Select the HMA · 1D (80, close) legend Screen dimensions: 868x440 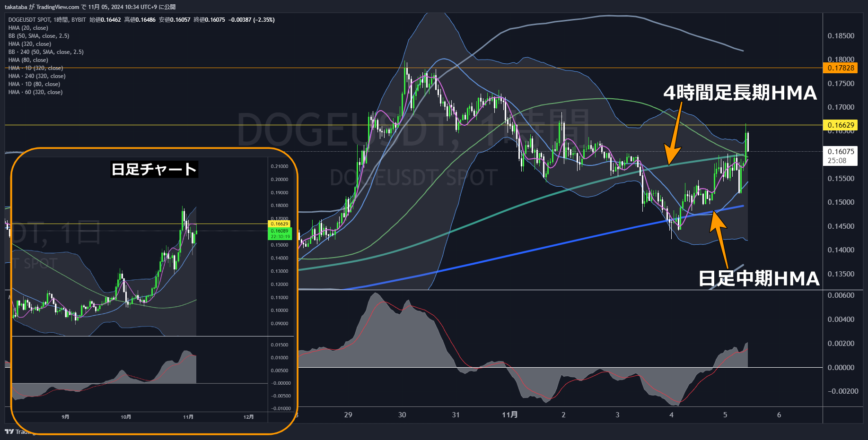tap(34, 84)
